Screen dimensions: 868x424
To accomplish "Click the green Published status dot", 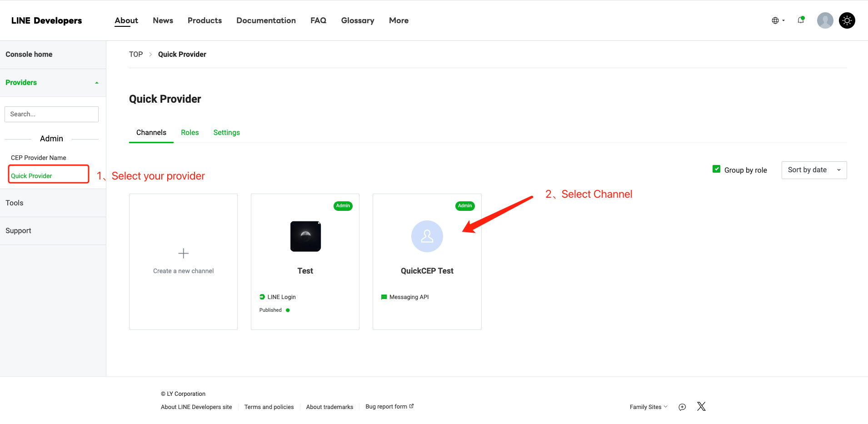I will tap(288, 310).
